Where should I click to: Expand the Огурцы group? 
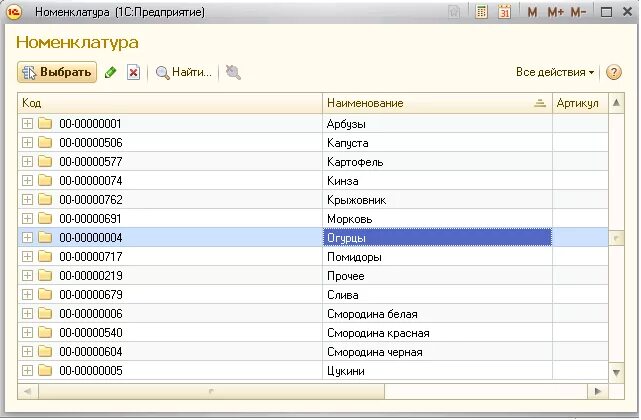click(27, 238)
